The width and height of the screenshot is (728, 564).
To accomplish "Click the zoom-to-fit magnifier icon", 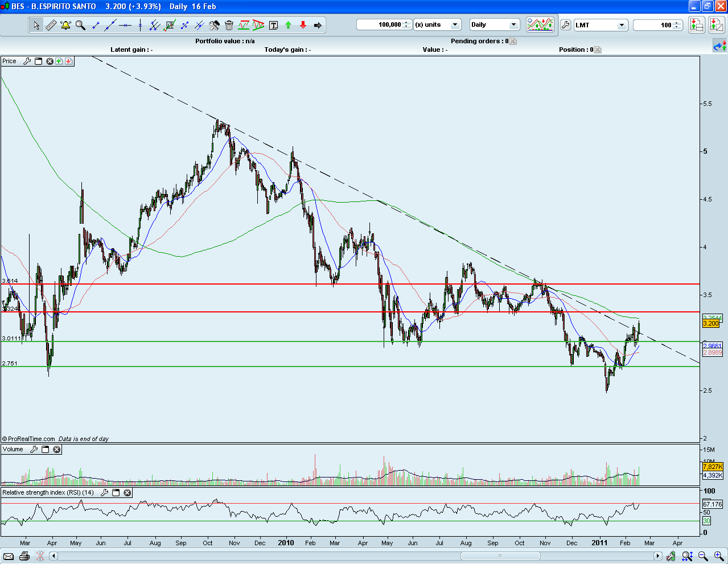I will (687, 556).
